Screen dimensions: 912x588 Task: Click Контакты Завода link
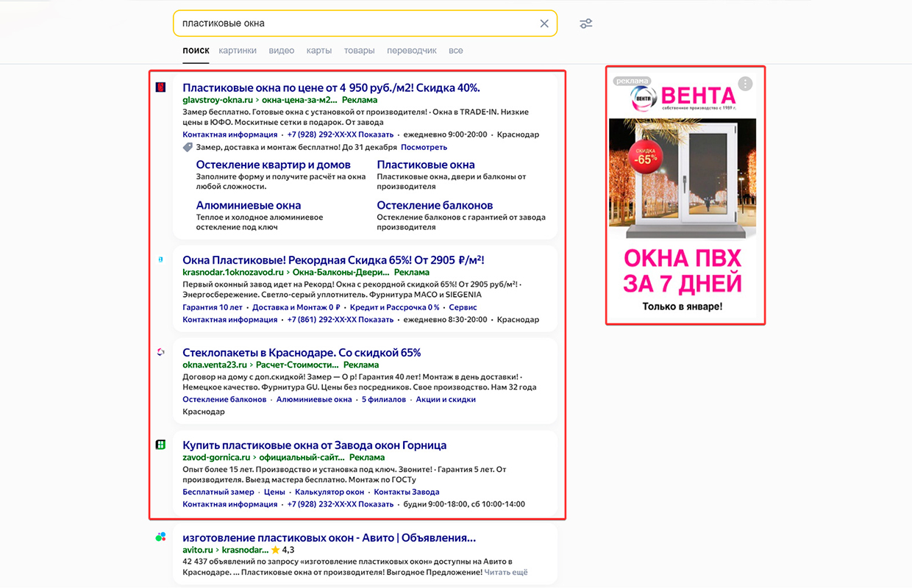407,492
